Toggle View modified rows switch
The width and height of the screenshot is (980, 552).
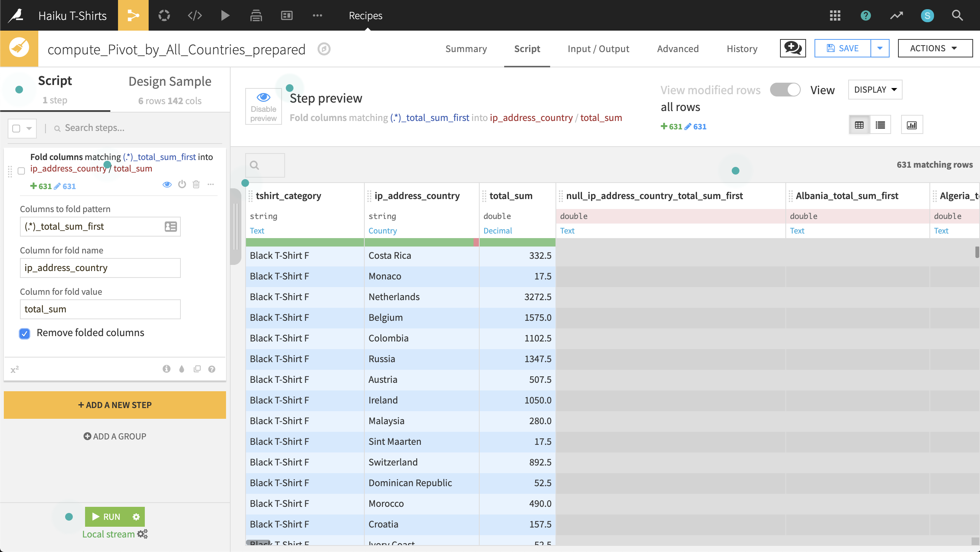tap(785, 90)
